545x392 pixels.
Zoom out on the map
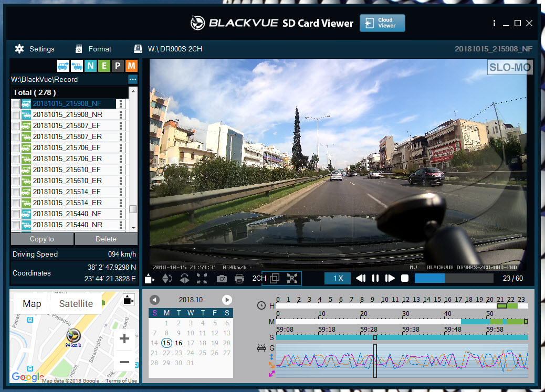(x=124, y=362)
